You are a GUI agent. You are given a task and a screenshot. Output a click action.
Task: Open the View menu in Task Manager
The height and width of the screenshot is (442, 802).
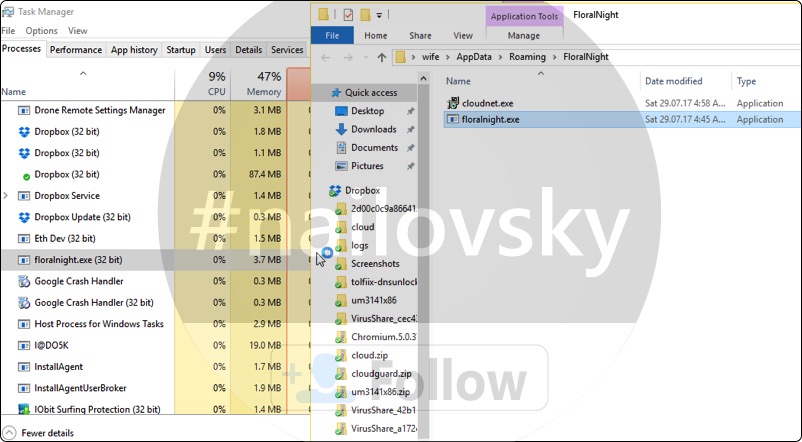click(x=78, y=31)
